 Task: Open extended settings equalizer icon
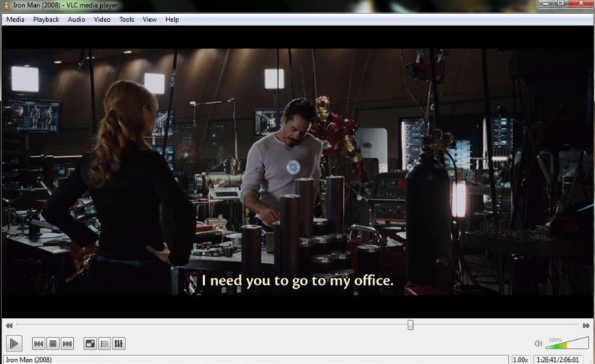118,344
